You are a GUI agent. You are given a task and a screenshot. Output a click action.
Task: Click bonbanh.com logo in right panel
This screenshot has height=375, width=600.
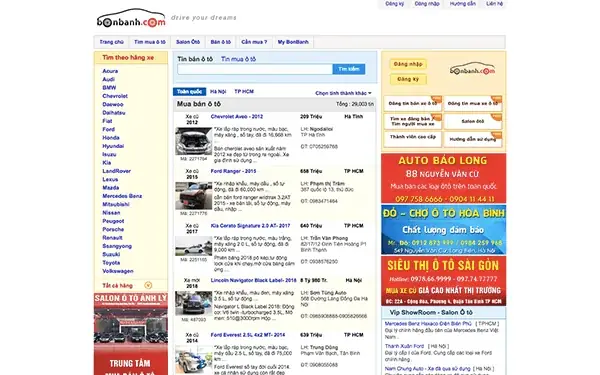pyautogui.click(x=472, y=69)
